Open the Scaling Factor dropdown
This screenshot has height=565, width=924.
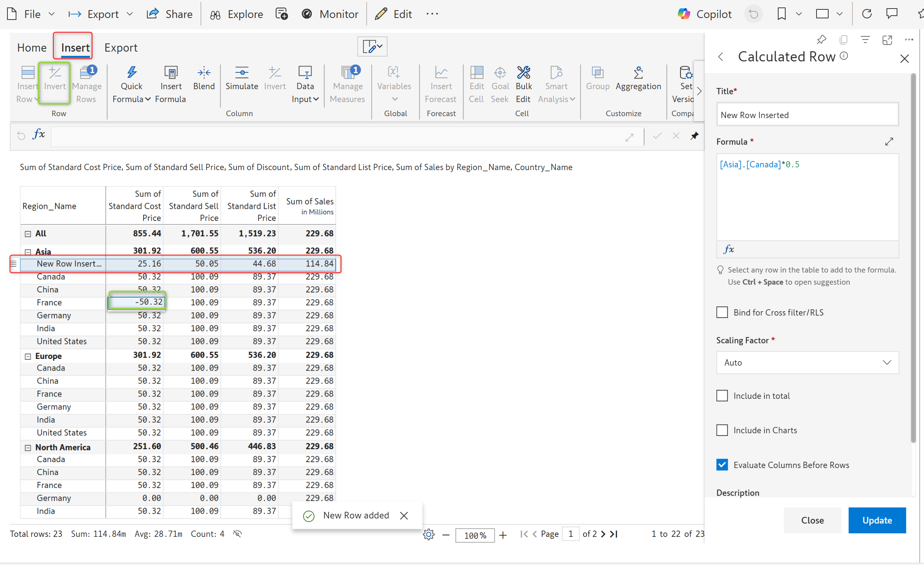[x=807, y=362]
